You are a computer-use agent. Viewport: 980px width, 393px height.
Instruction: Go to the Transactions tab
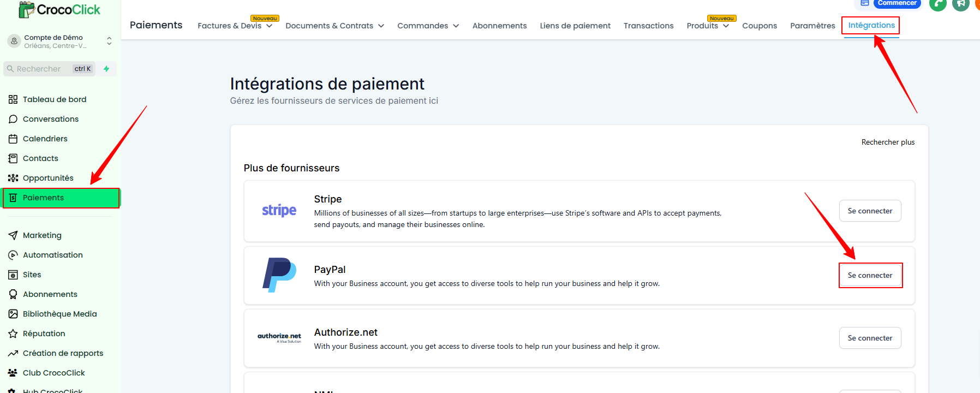point(649,26)
